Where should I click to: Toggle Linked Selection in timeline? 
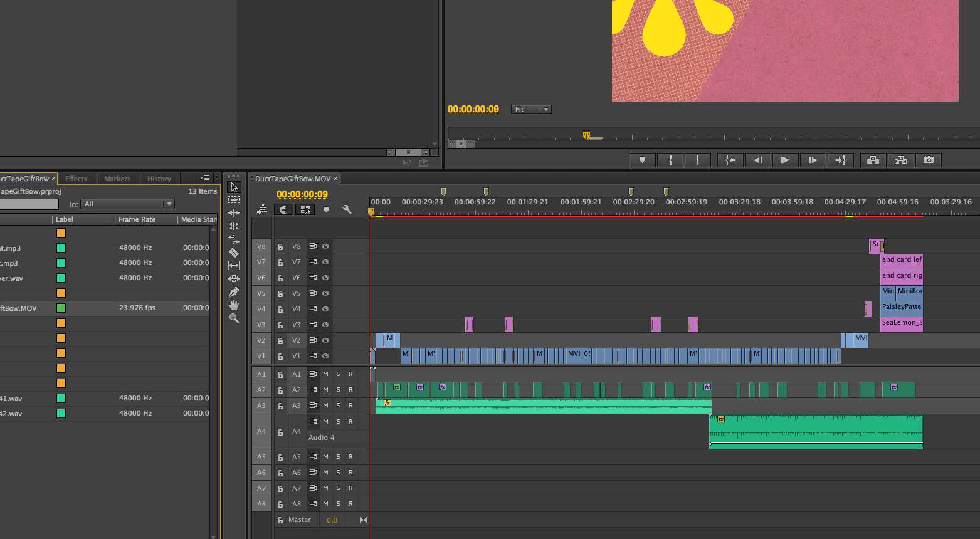click(305, 210)
